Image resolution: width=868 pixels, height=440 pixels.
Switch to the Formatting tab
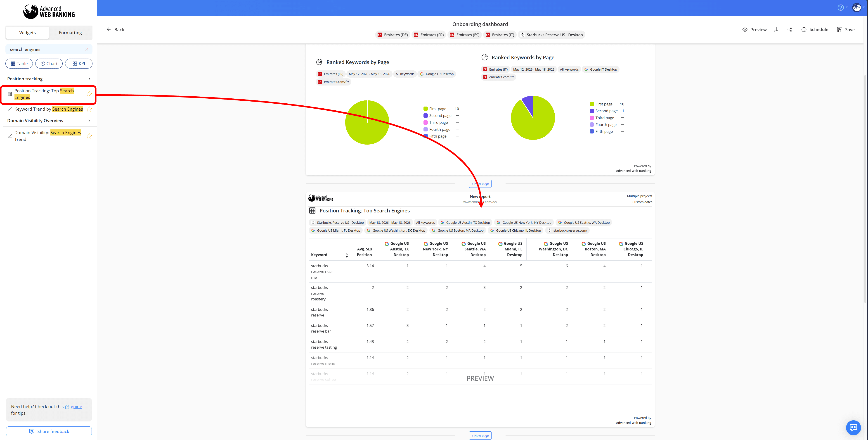(x=70, y=33)
